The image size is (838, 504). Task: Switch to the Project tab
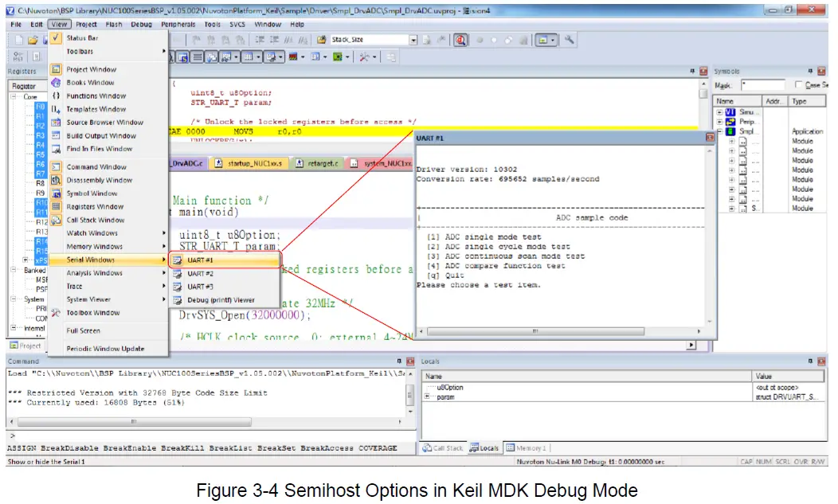[x=25, y=346]
